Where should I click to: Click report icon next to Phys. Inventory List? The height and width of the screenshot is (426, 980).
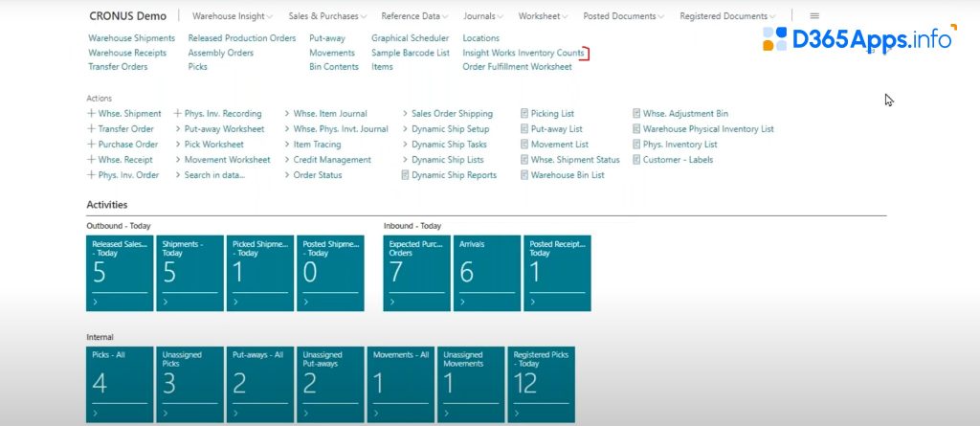636,145
